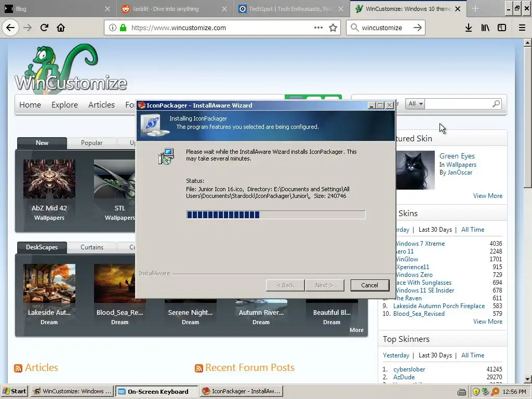Select the New tab in skins panel
532x399 pixels.
[42, 143]
